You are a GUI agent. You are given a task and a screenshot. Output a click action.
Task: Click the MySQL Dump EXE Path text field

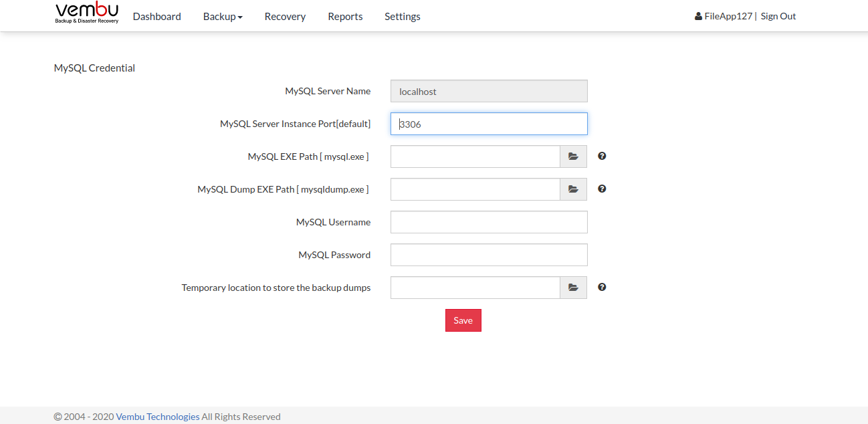[x=475, y=189]
